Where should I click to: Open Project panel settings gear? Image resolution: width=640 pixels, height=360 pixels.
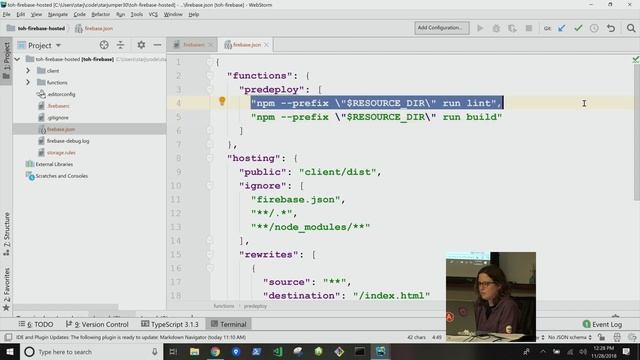pyautogui.click(x=141, y=45)
